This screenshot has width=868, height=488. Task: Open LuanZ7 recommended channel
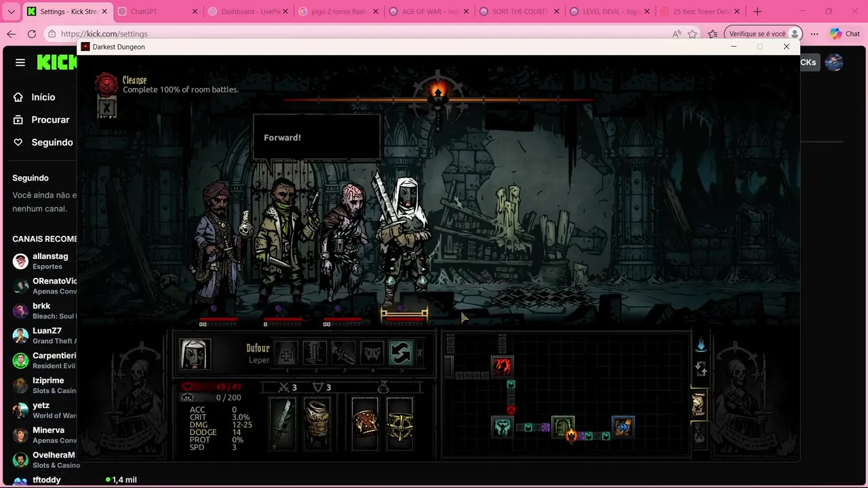coord(42,335)
